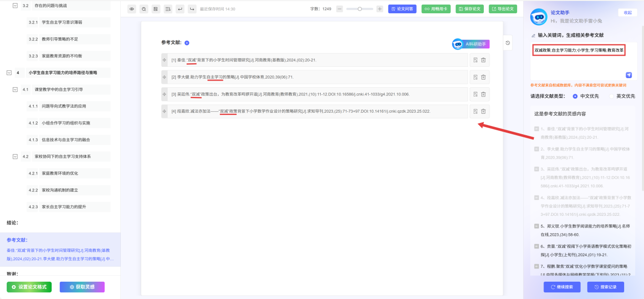Click 获取灵感 button
644x299 pixels.
pos(82,287)
